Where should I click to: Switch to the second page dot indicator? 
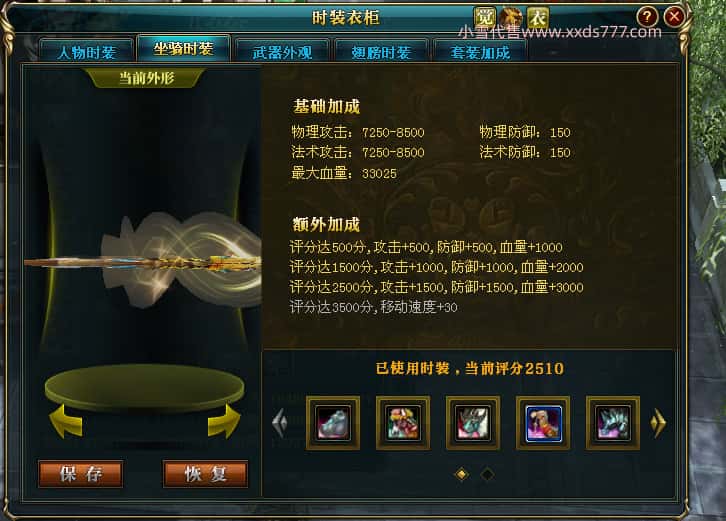487,474
